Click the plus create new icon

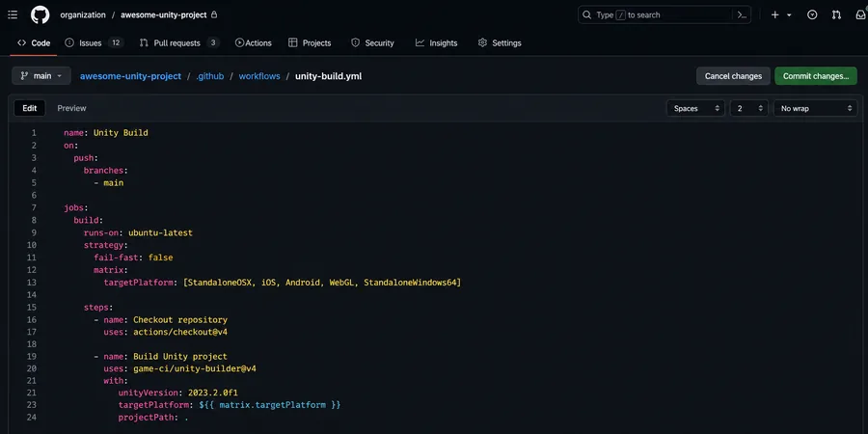click(x=775, y=14)
